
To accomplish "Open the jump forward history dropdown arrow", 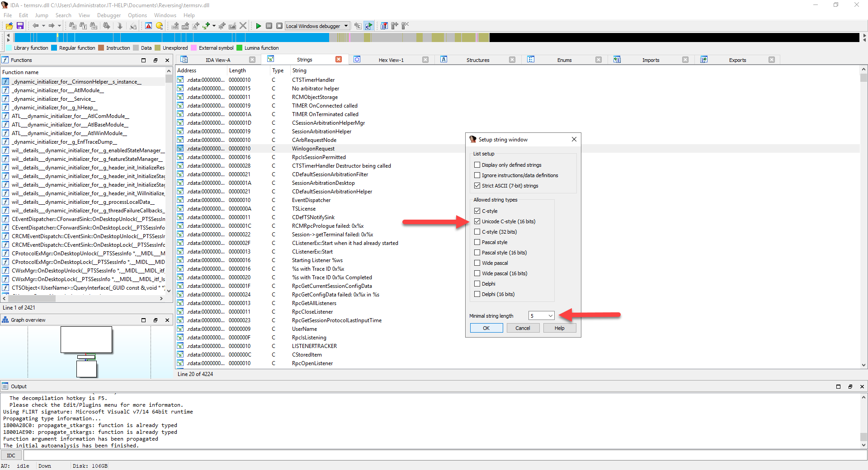I will 59,26.
